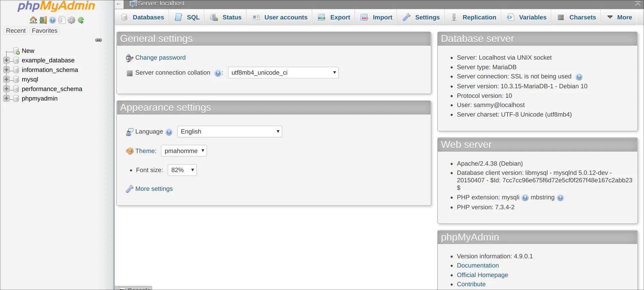Screen dimensions: 644x290
Task: Select phpmyadmin database in tree
Action: pos(39,98)
